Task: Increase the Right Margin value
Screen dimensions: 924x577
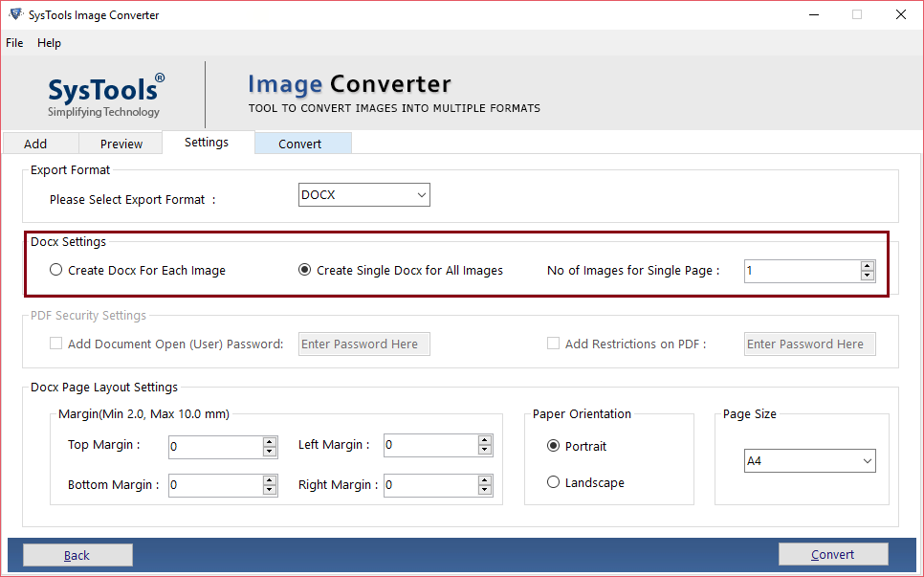Action: pos(484,480)
